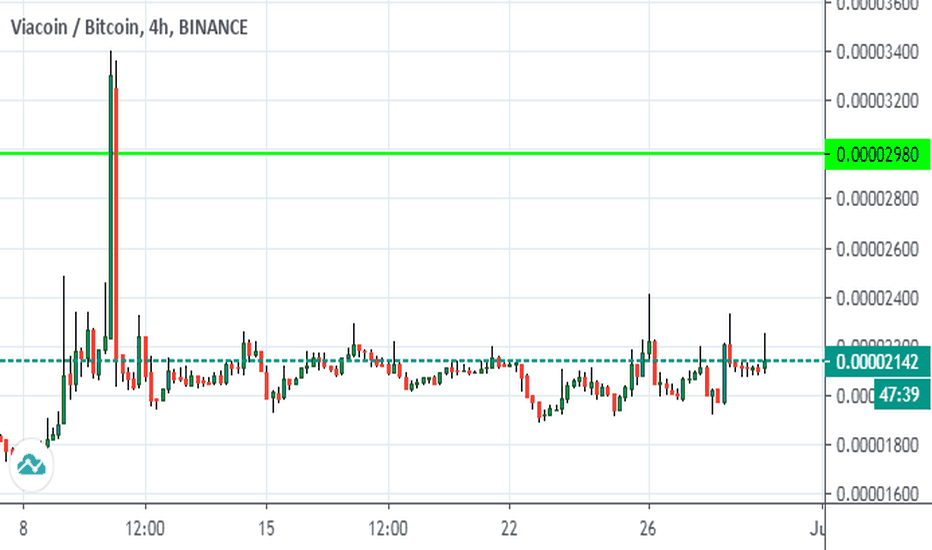Click the 0.00001600 price axis label
The image size is (932, 550).
877,494
